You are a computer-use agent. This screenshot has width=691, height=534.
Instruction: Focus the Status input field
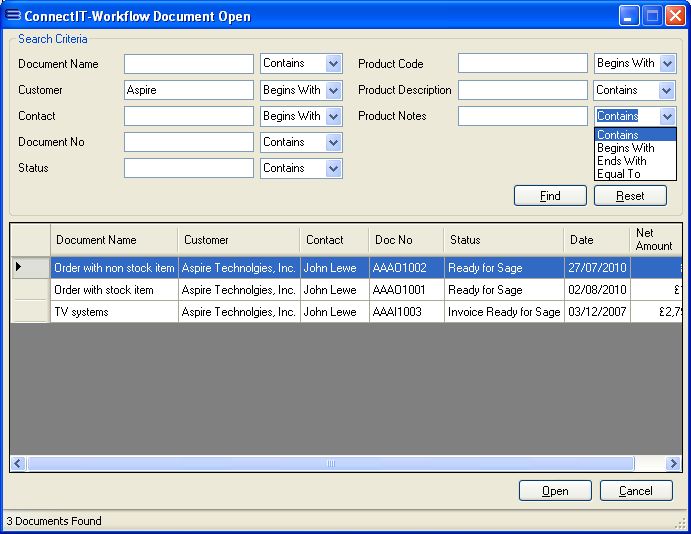189,168
